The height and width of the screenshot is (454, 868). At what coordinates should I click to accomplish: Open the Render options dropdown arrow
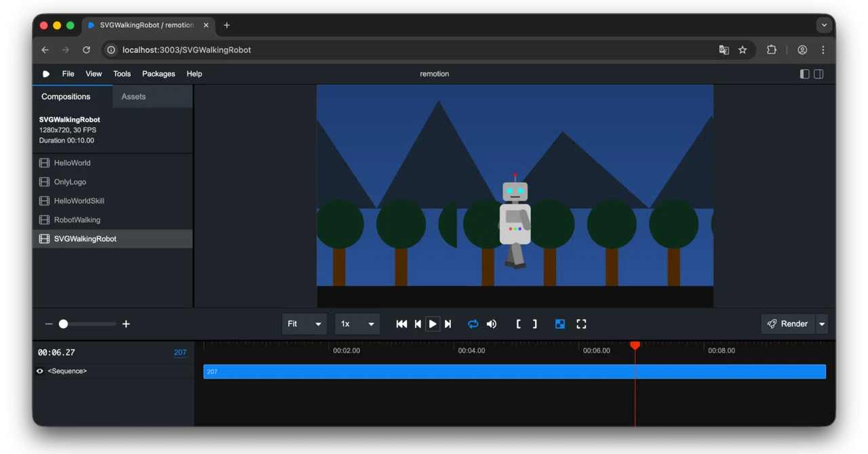click(x=822, y=324)
